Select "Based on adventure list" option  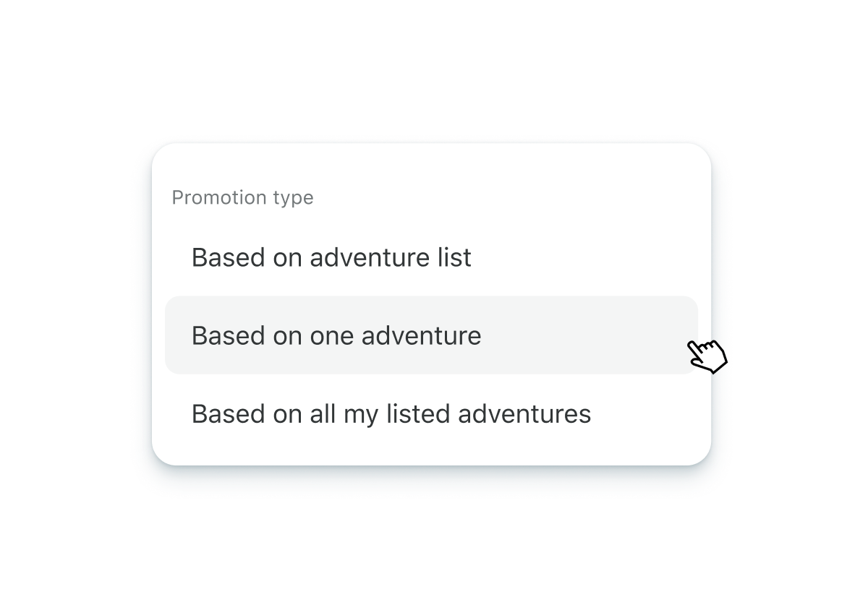tap(331, 257)
